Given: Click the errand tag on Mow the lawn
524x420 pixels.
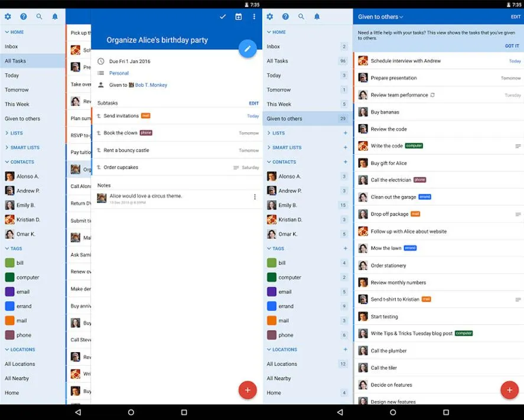Looking at the screenshot, I should pos(411,248).
